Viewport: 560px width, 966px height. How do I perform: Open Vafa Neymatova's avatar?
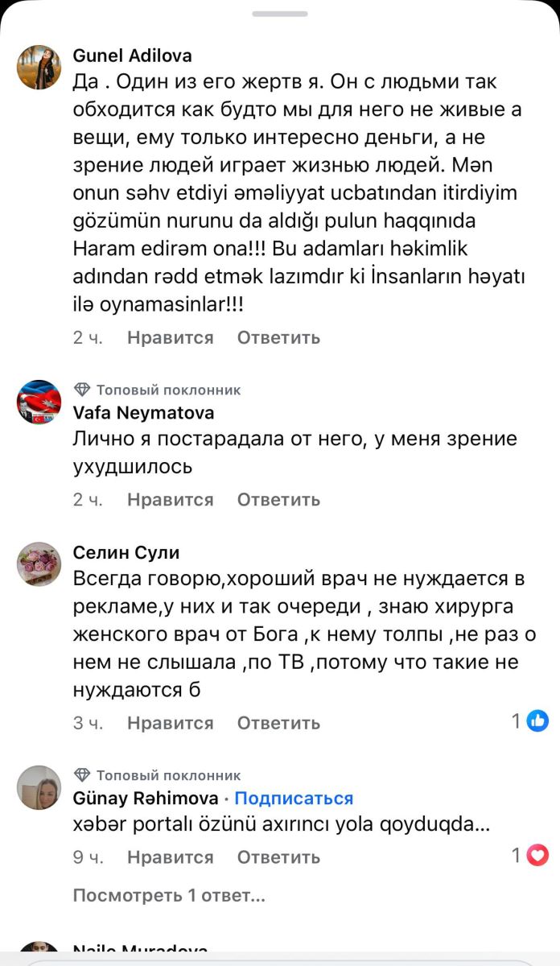[x=39, y=402]
